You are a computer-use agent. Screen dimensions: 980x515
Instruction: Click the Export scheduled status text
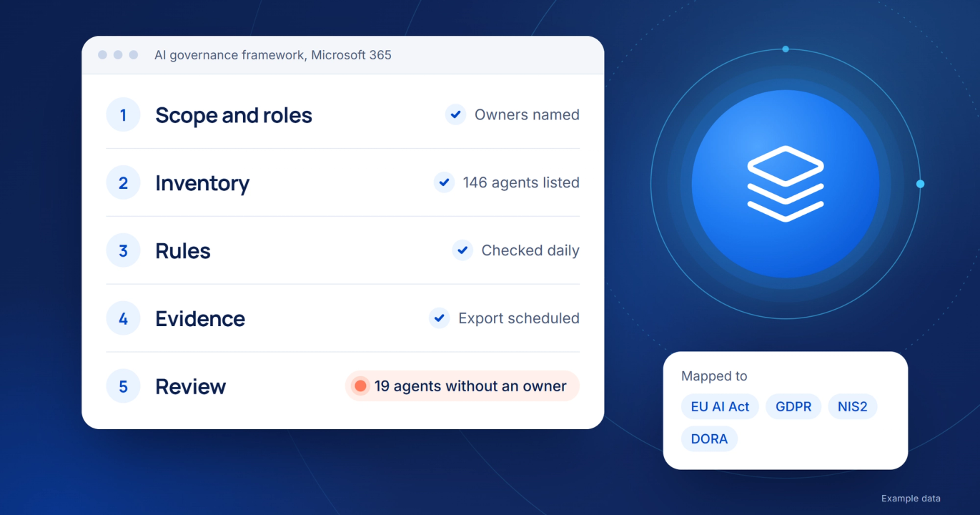click(519, 318)
